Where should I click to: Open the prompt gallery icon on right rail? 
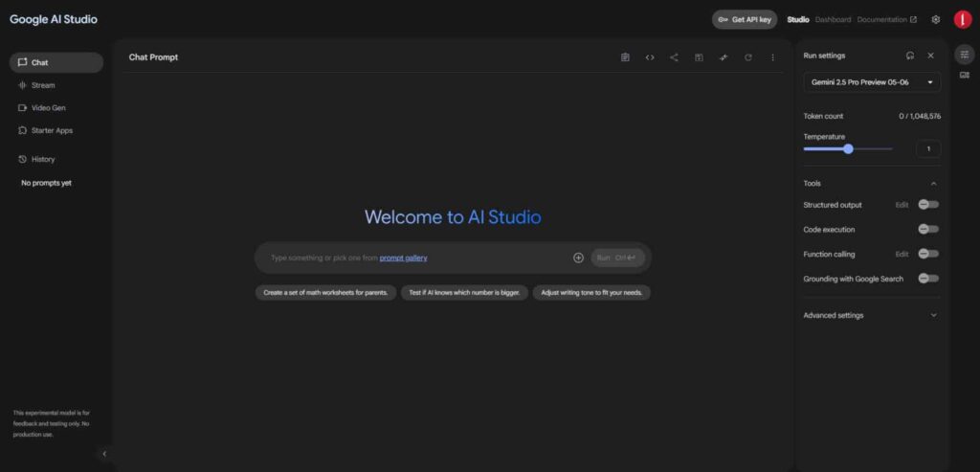tap(965, 75)
